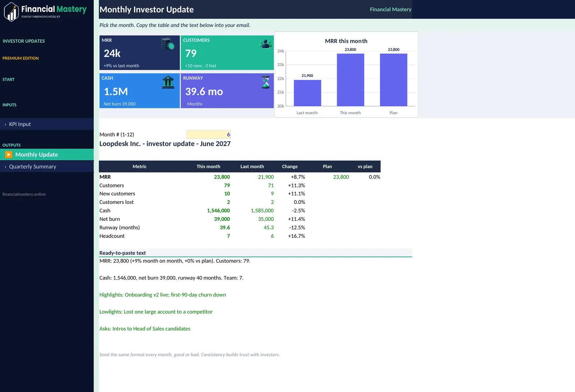The height and width of the screenshot is (392, 575).
Task: Click the This month column header
Action: 208,166
